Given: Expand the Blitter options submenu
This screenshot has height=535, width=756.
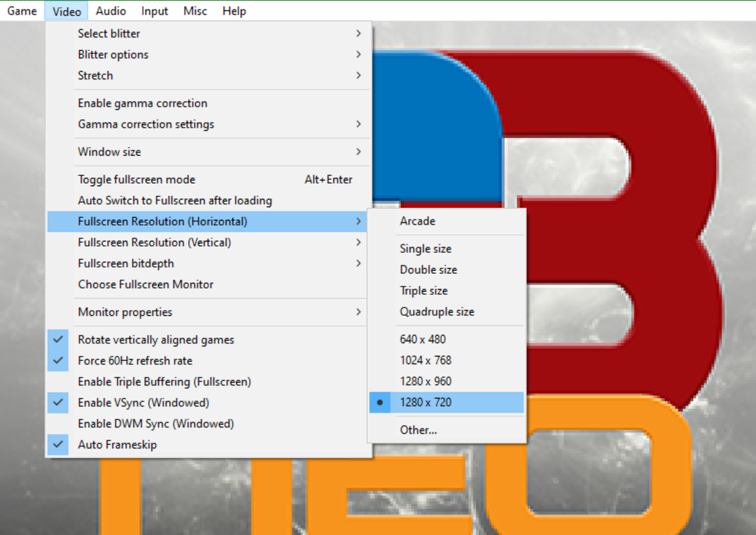Looking at the screenshot, I should click(x=209, y=55).
